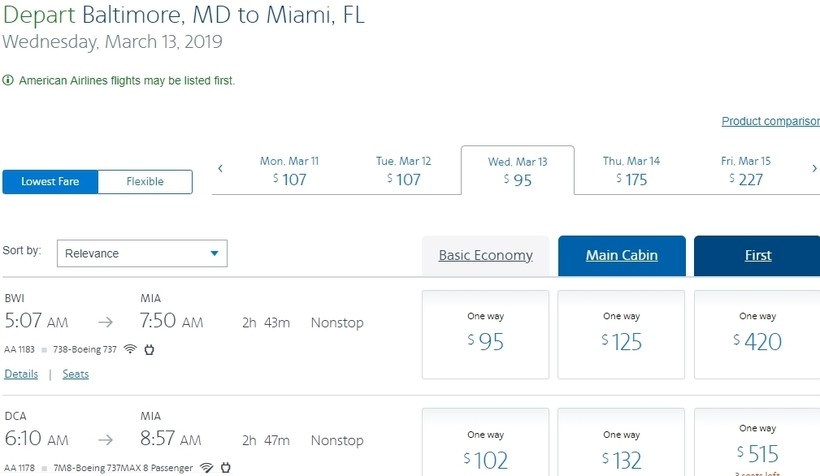Go to later dates with right chevron

(814, 169)
